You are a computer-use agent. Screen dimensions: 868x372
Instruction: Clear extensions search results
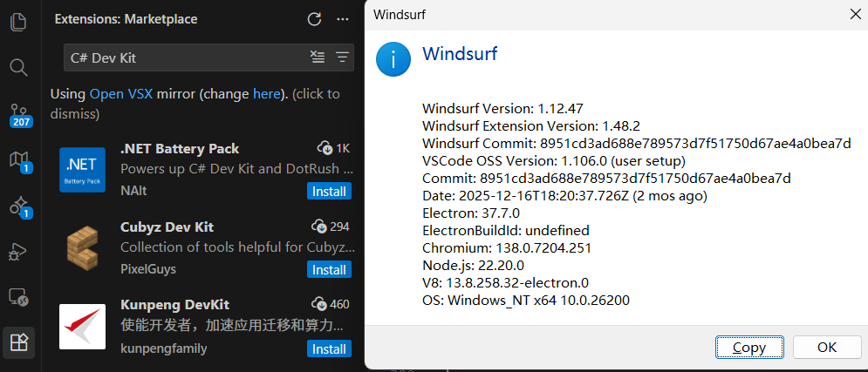pos(318,57)
